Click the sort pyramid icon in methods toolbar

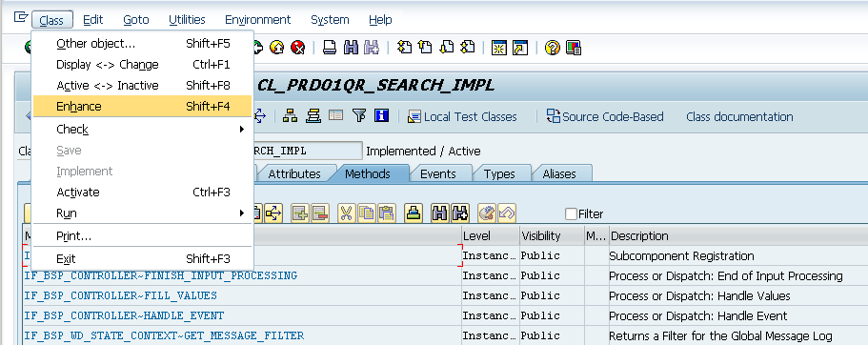(x=413, y=213)
